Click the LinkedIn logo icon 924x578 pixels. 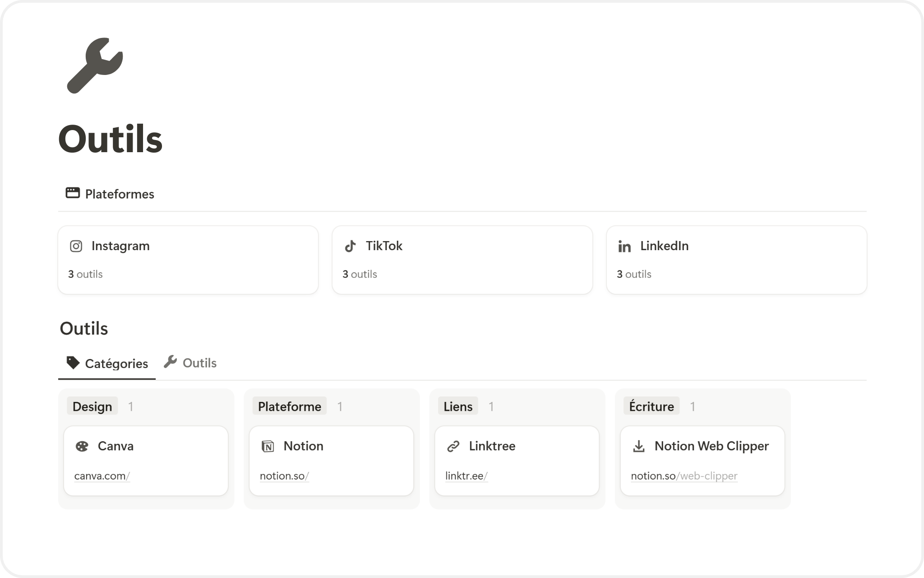tap(624, 247)
